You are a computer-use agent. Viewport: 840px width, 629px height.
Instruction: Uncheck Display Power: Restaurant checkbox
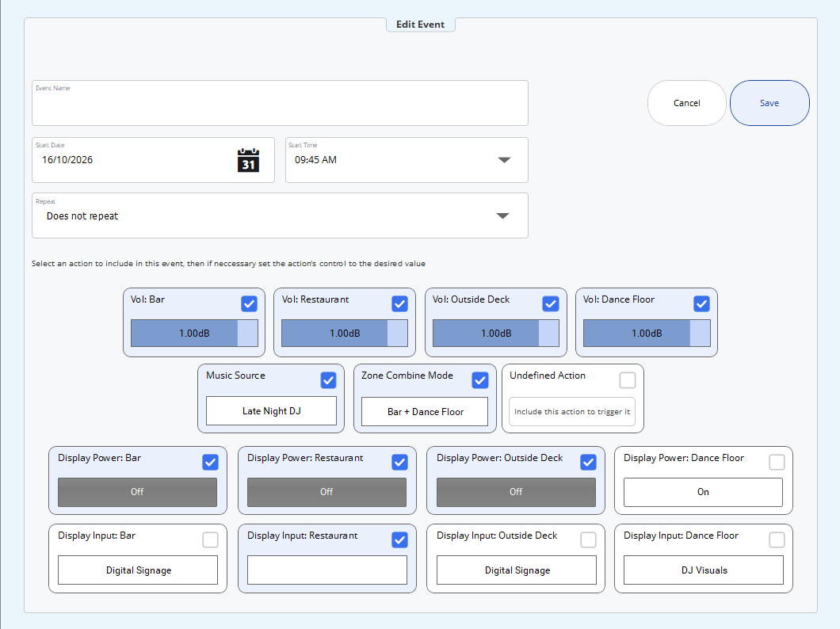coord(399,462)
